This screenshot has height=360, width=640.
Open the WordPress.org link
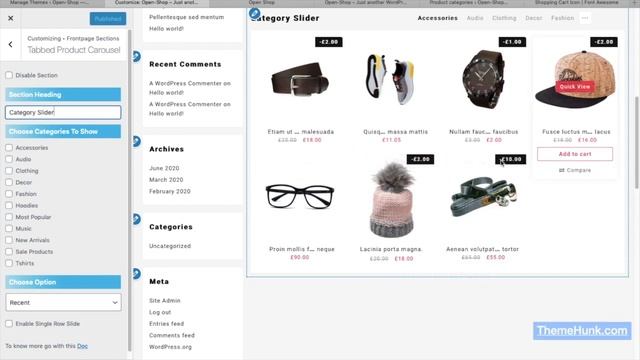(170, 347)
